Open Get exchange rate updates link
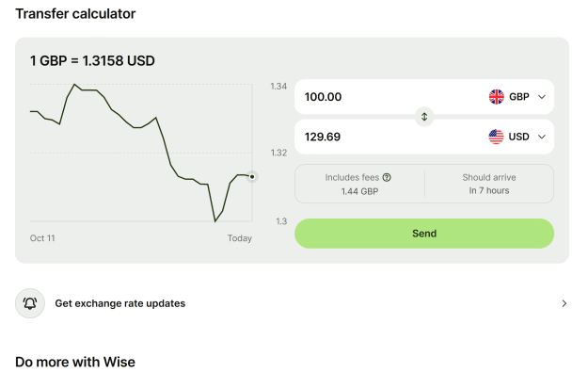This screenshot has height=373, width=588. tap(120, 303)
